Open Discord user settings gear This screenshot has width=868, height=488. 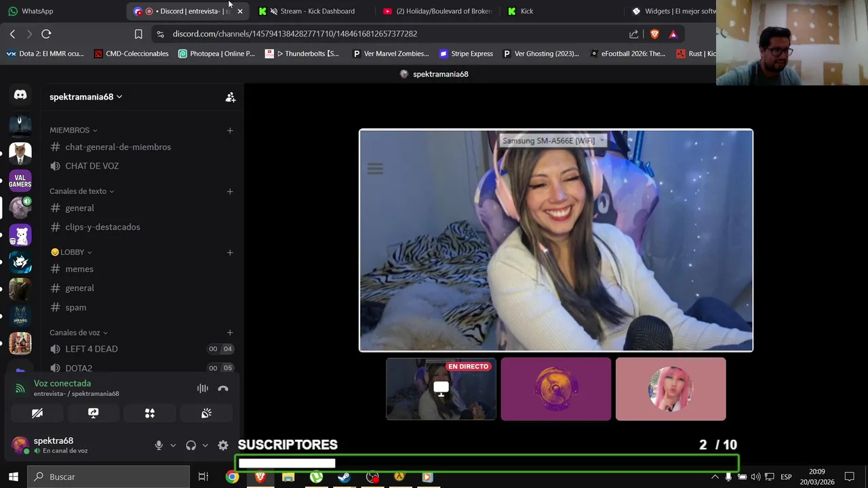222,445
